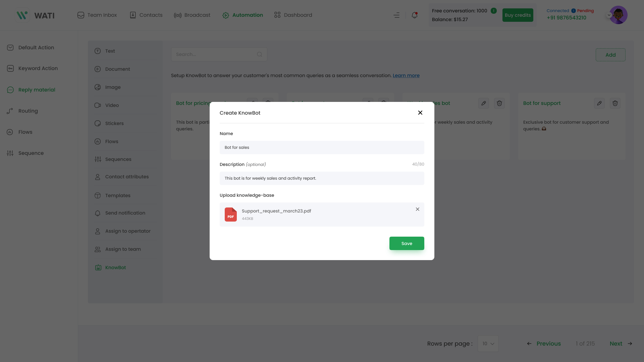The image size is (644, 362).
Task: Click the Routing arrow icon
Action: (x=10, y=111)
